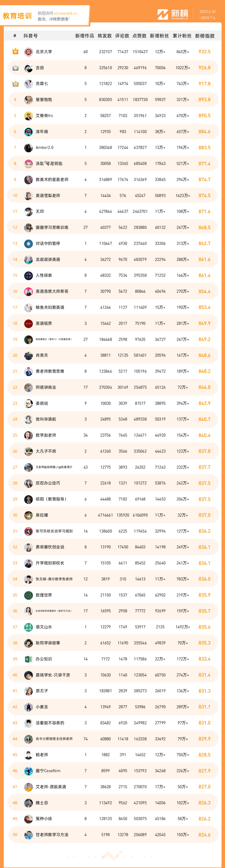Image resolution: width=225 pixels, height=868 pixels.
Task: Click the 语文山水 green avatar
Action: (x=29, y=627)
